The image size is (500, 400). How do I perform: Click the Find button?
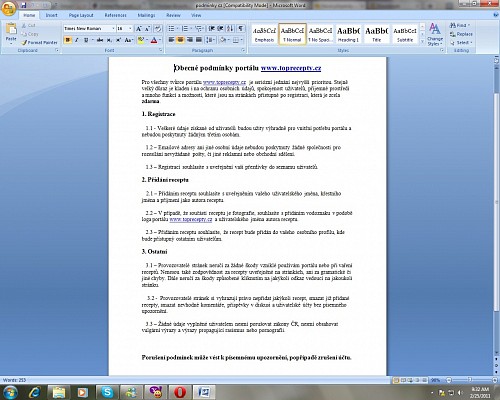pyautogui.click(x=459, y=25)
